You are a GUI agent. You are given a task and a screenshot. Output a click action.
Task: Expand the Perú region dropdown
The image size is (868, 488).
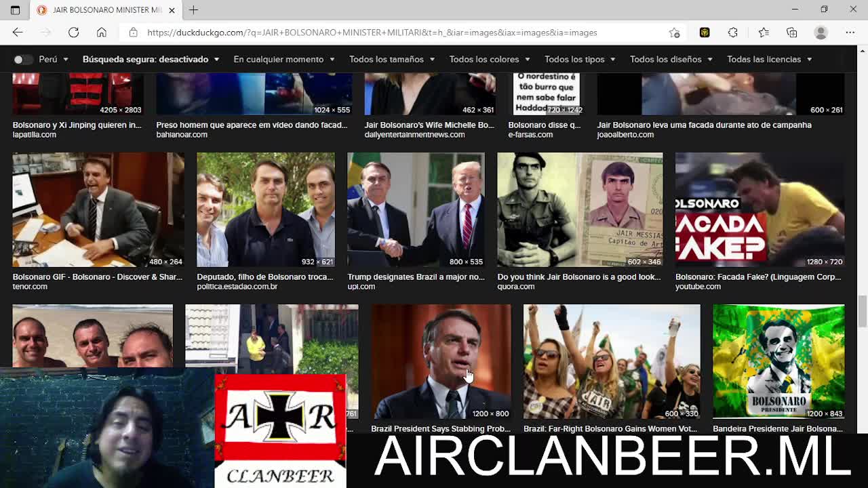tap(54, 60)
